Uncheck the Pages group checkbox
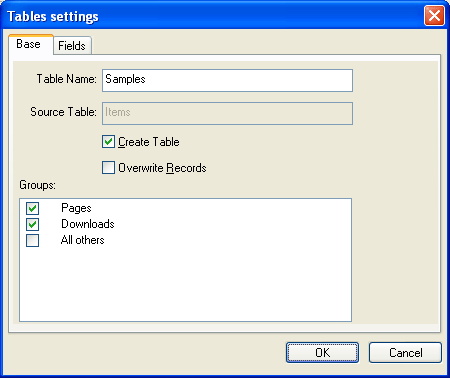Screen dimensions: 450x378 (x=33, y=208)
